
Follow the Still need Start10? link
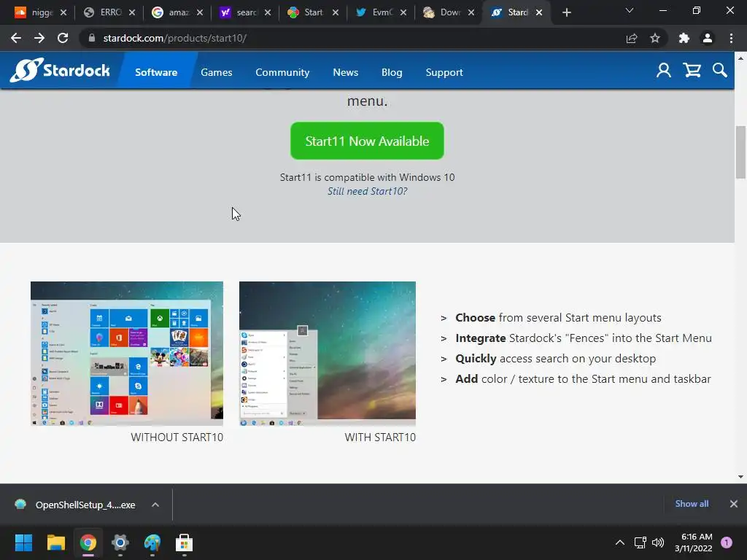tap(368, 191)
